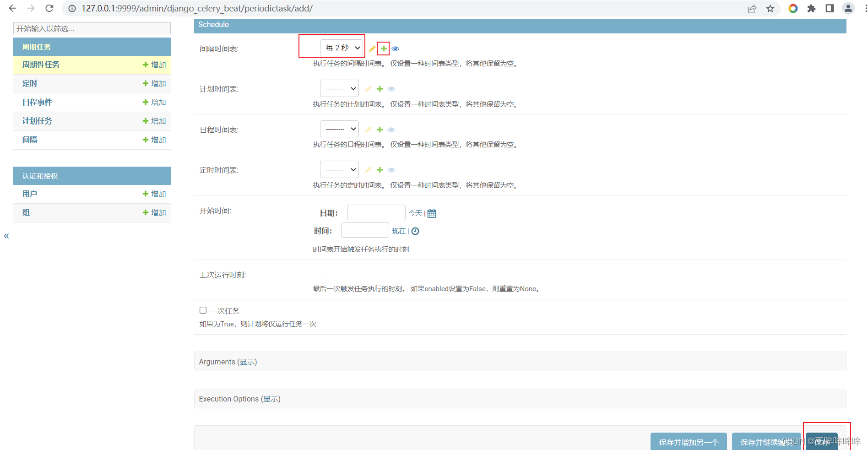Click the browser back arrow
868x450 pixels.
tap(12, 8)
